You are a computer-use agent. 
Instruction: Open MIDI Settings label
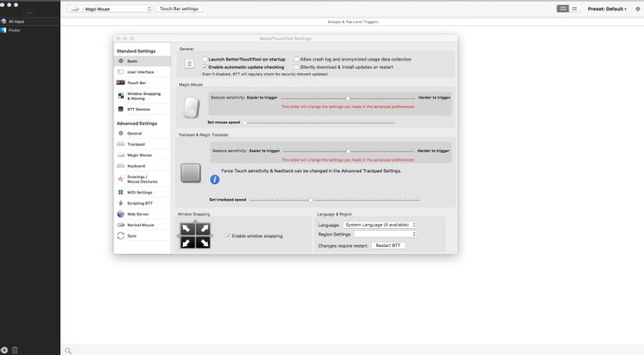140,192
